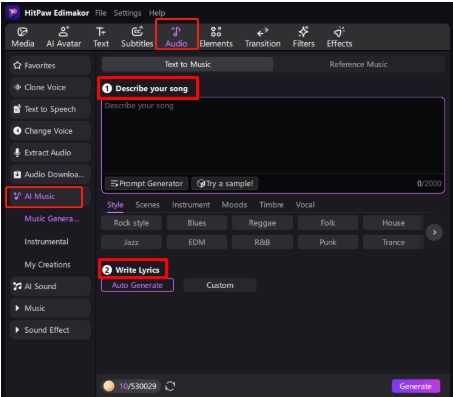Open Instrumental sub-item
Viewport: 453px width, 397px height.
(46, 242)
